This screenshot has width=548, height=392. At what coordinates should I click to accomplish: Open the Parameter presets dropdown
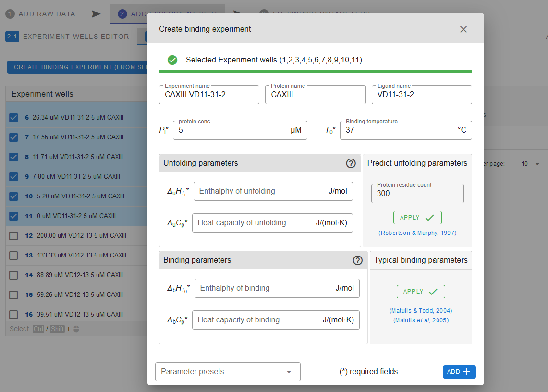pos(228,372)
